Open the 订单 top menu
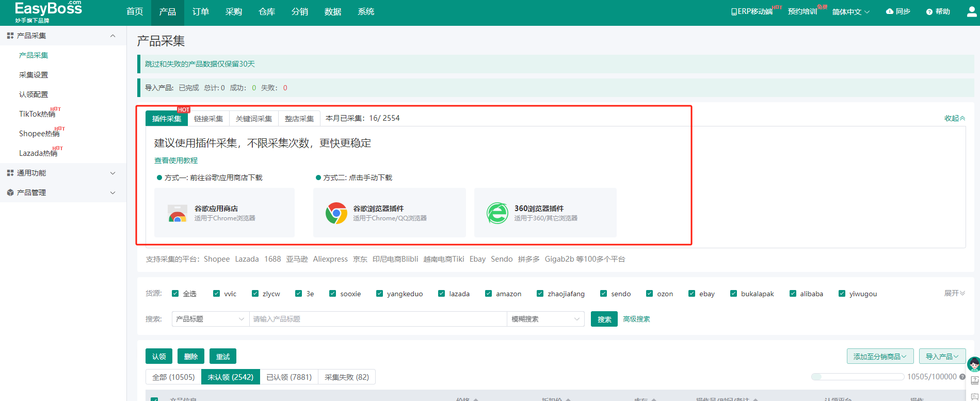This screenshot has width=980, height=401. (x=201, y=12)
